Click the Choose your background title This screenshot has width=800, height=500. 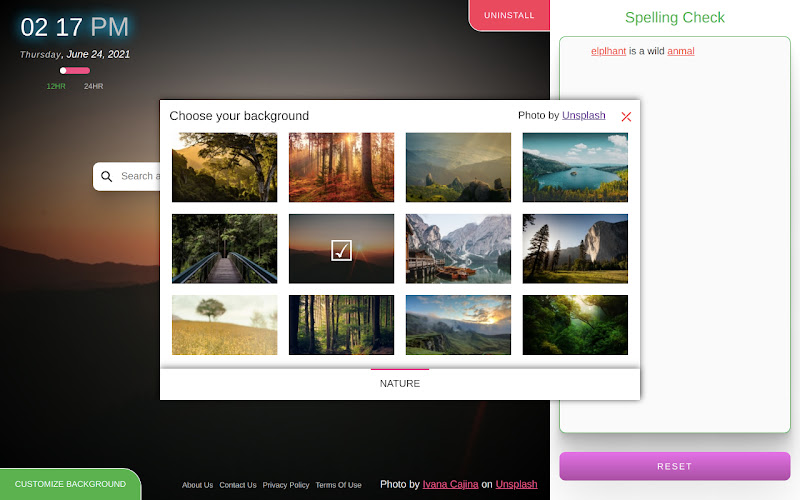[x=239, y=116]
